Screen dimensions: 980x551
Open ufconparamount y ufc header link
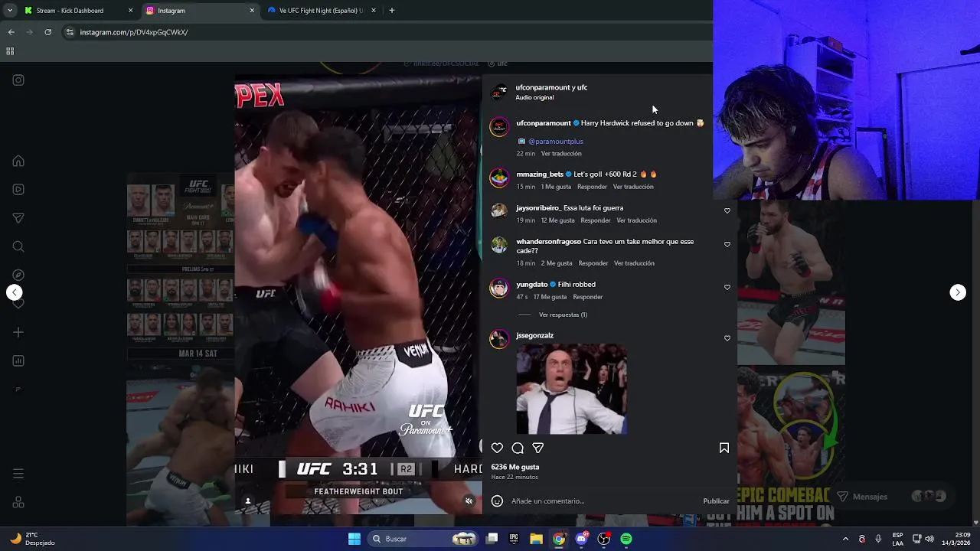(551, 87)
